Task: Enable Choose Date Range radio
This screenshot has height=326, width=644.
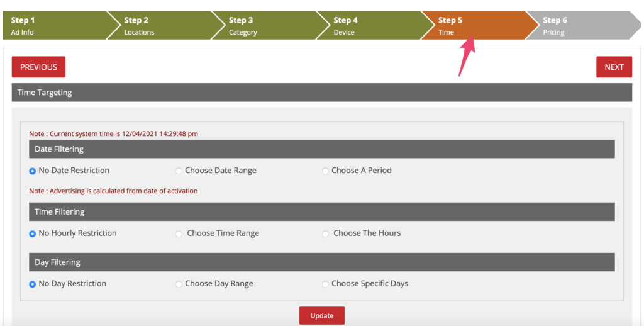Action: click(x=179, y=171)
